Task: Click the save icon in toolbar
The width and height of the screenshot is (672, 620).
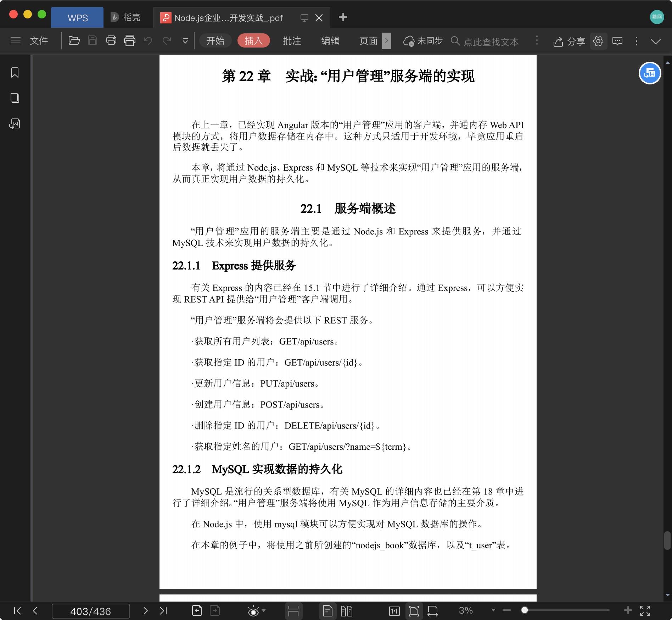Action: point(93,41)
